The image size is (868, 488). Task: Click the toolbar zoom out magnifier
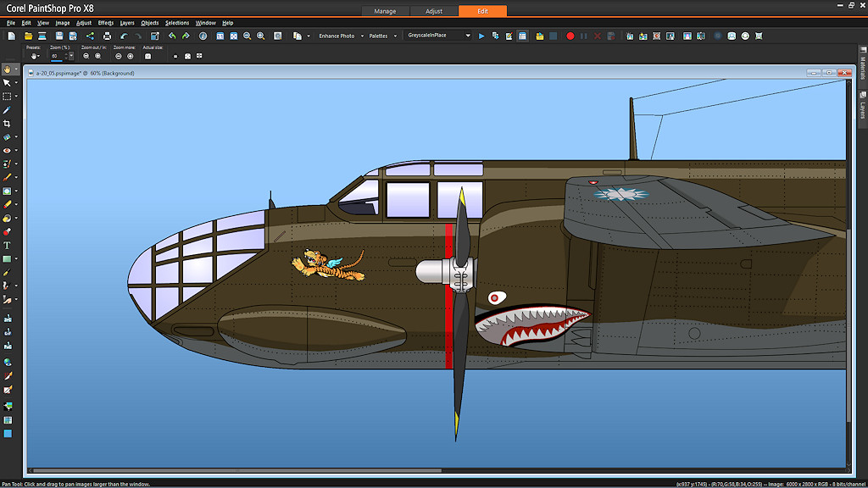coord(247,36)
